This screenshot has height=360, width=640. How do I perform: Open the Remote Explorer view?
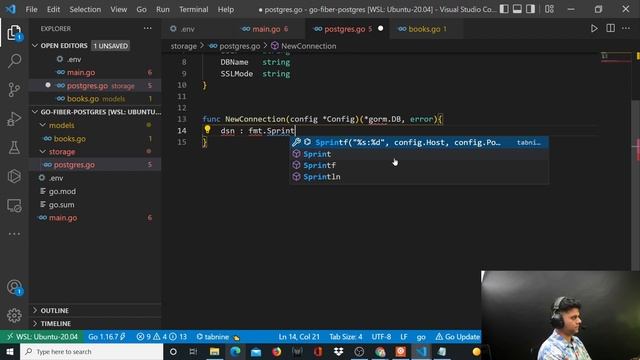point(14,205)
